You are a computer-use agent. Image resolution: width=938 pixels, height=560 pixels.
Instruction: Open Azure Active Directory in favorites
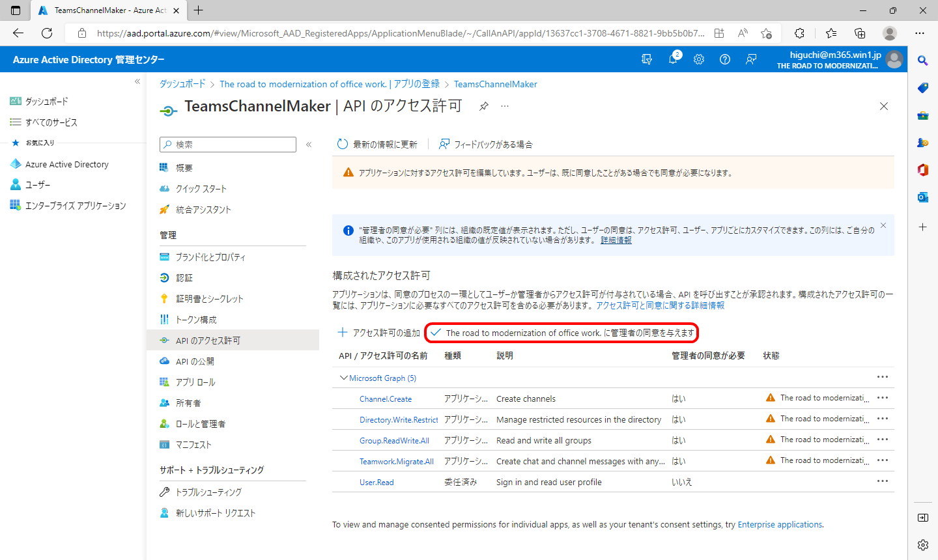(66, 164)
